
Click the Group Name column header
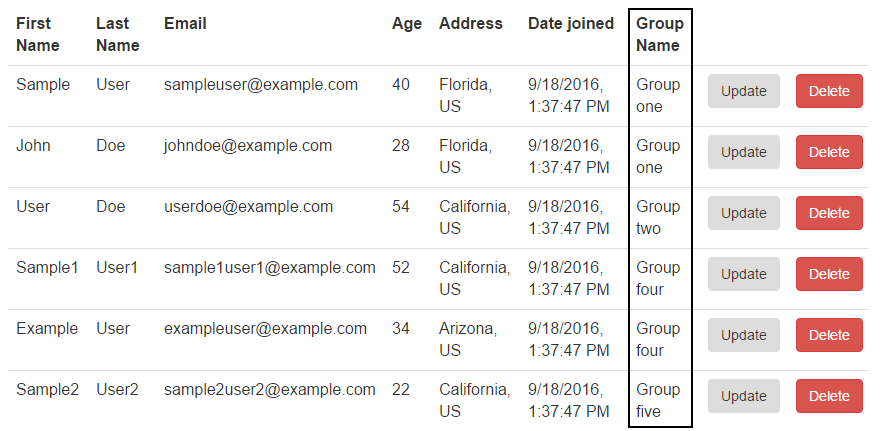click(x=658, y=34)
